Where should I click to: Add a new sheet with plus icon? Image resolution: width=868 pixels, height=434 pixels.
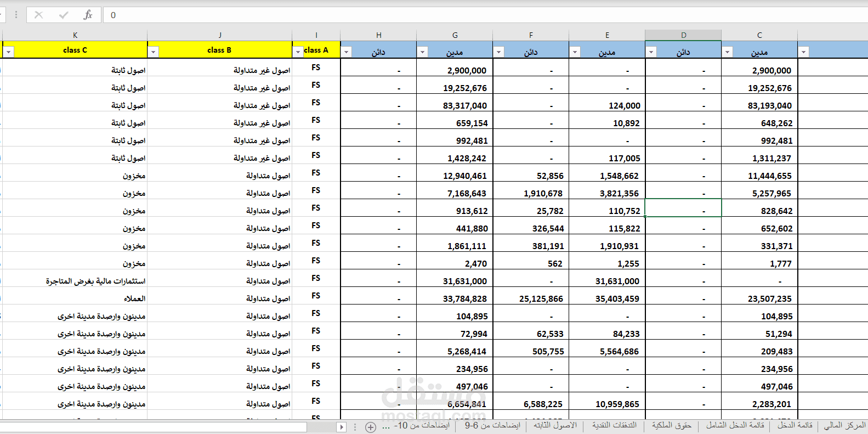[x=371, y=427]
